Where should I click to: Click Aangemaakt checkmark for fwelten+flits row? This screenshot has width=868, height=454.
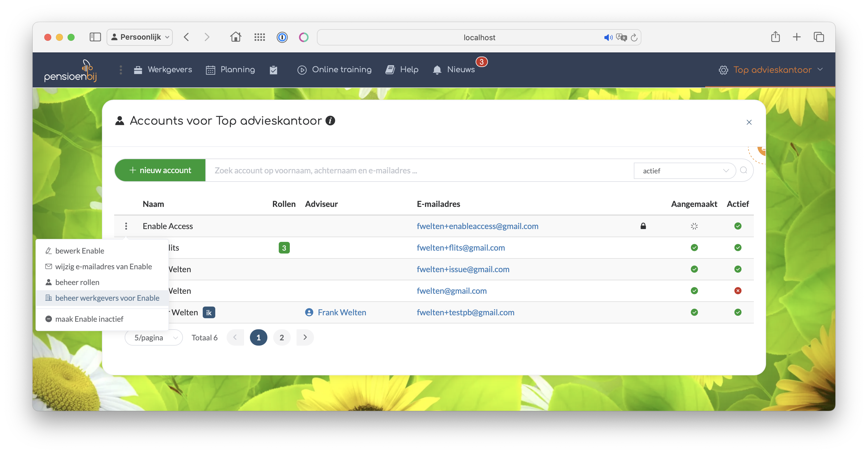[x=694, y=247]
